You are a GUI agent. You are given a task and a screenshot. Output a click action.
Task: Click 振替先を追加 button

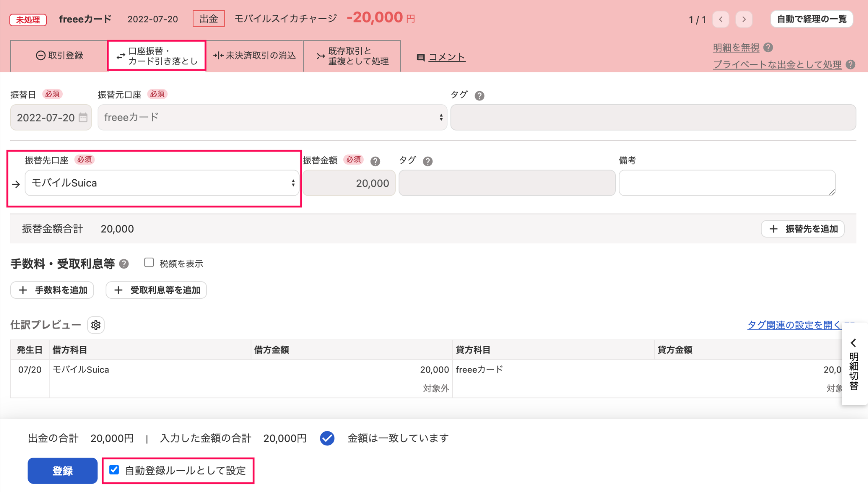pyautogui.click(x=803, y=229)
